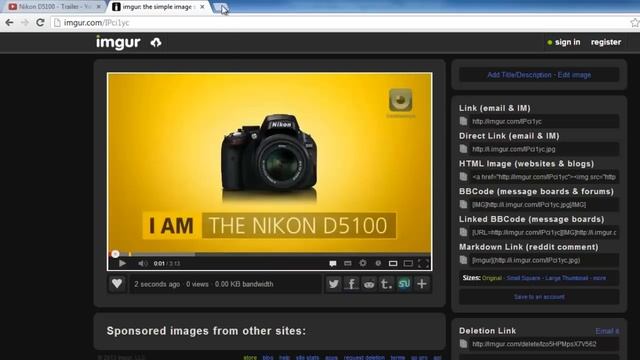Click the copy icon for Markdown Link
640x360 pixels.
463,260
